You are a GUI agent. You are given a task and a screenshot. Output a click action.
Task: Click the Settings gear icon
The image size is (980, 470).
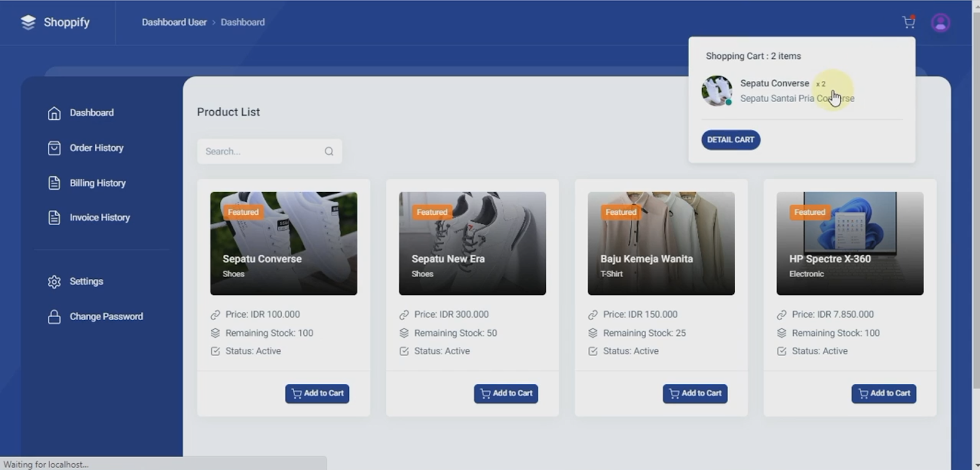point(54,282)
